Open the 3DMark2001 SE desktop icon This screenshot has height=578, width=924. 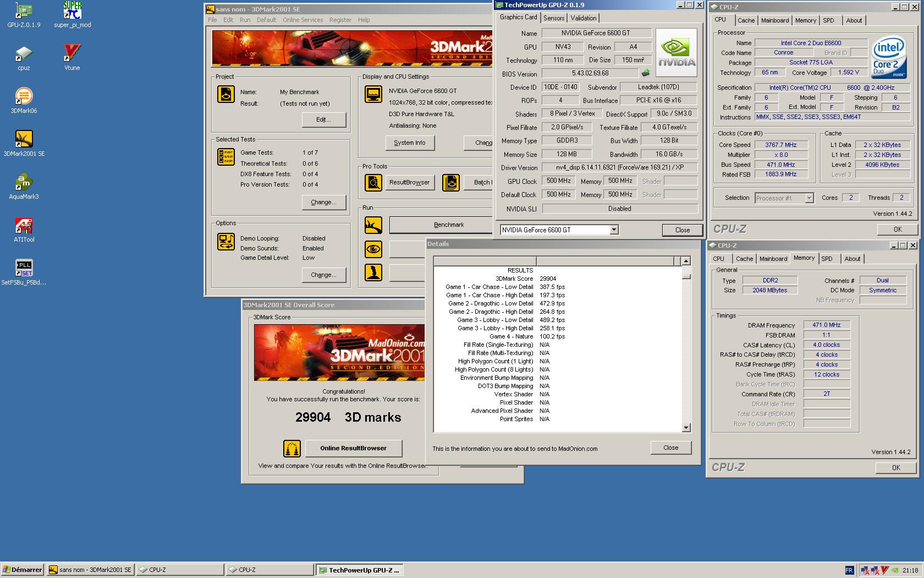coord(24,144)
